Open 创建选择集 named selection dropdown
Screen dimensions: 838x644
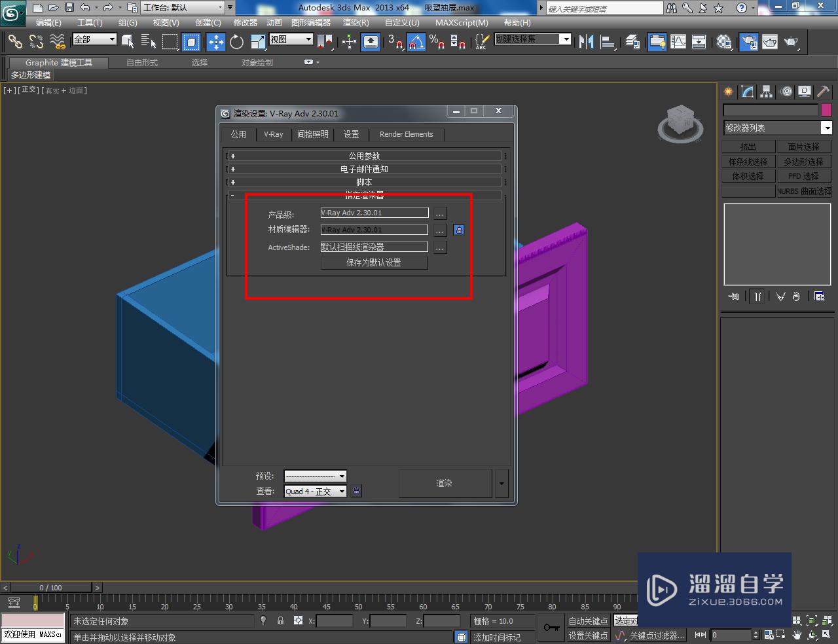[533, 39]
